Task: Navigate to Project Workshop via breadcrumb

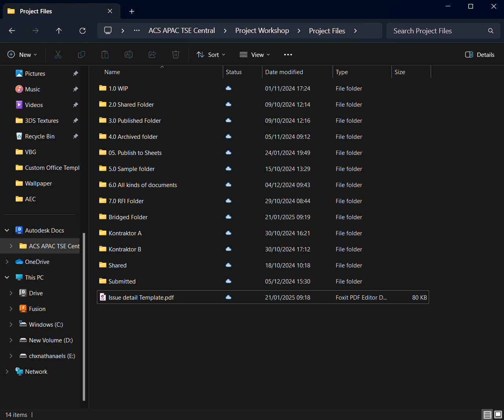Action: [262, 30]
